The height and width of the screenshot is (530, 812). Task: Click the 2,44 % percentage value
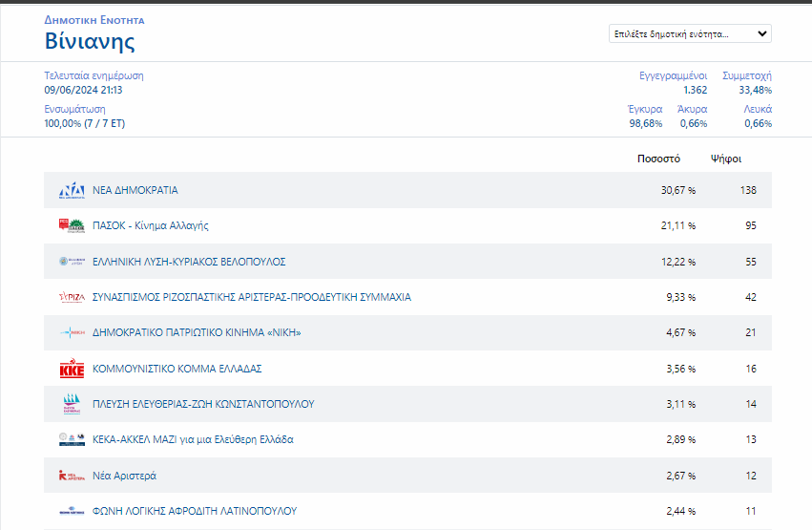[x=680, y=511]
